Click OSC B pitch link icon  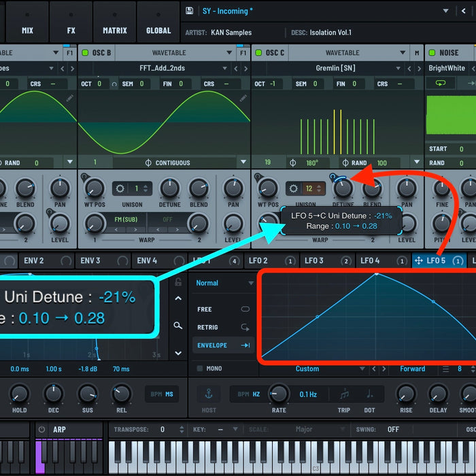(114, 84)
